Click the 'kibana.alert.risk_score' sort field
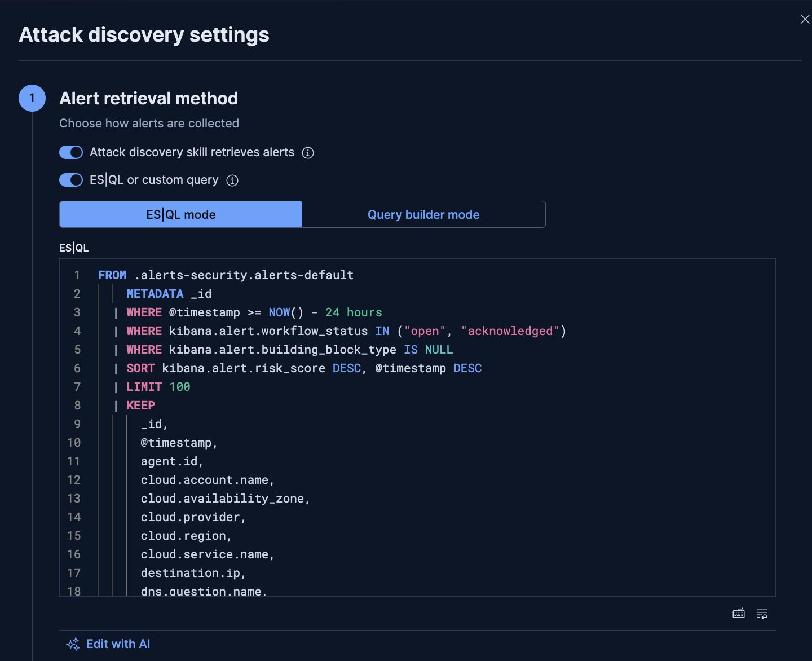 (x=244, y=368)
